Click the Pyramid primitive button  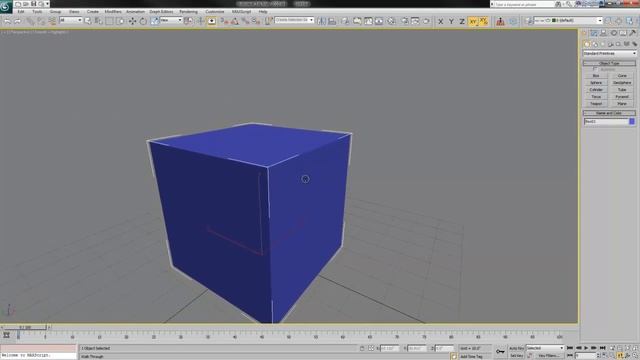click(622, 97)
